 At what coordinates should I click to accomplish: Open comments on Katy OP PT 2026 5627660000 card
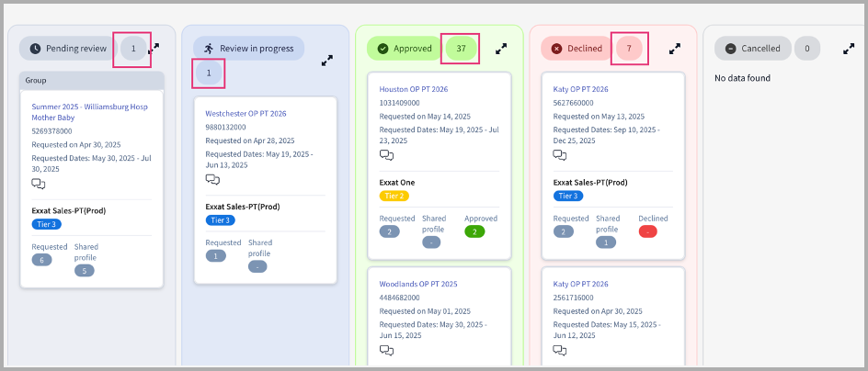point(560,155)
